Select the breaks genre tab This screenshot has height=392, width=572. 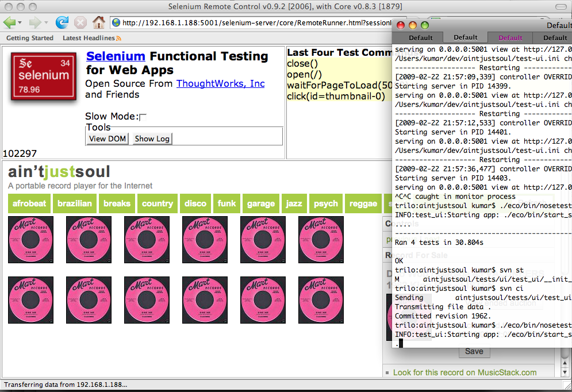(x=117, y=203)
